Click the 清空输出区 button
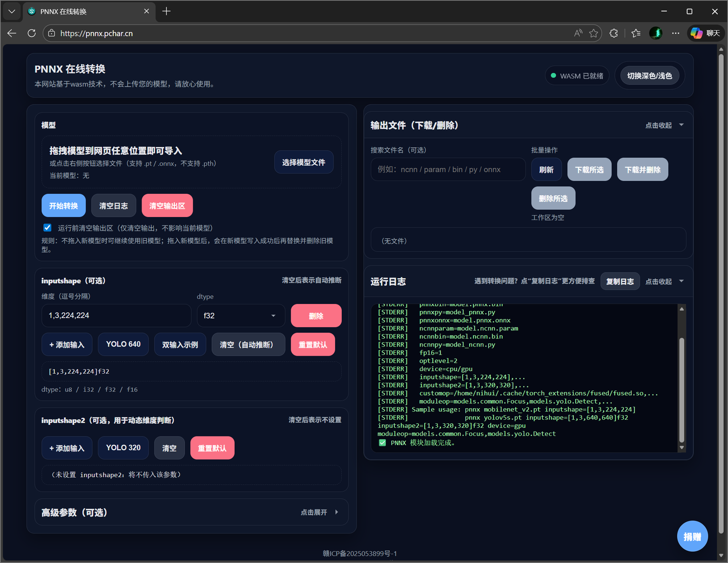 [x=167, y=206]
